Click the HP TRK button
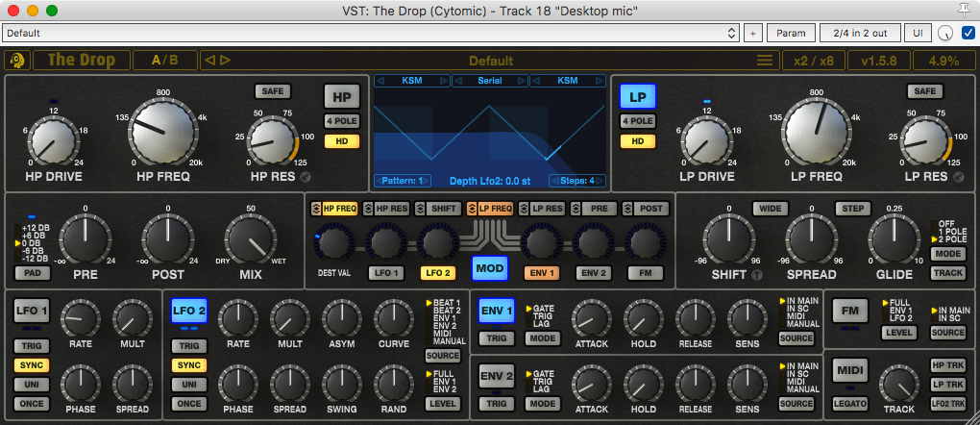The image size is (980, 425). point(947,365)
